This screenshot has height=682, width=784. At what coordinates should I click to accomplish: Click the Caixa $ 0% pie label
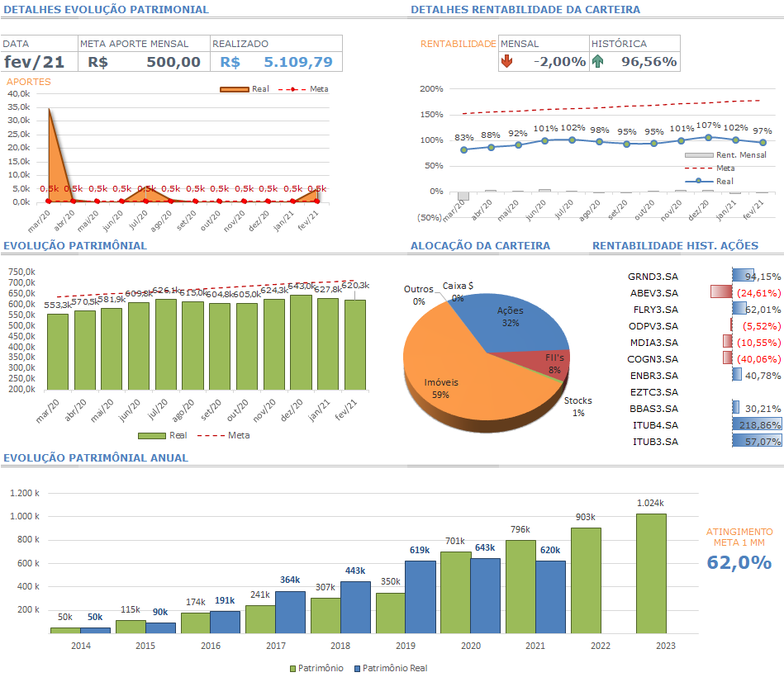(x=458, y=291)
